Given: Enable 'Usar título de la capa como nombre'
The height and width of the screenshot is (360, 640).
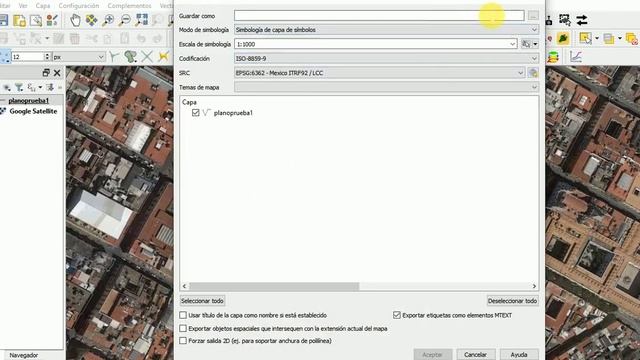Looking at the screenshot, I should [183, 315].
